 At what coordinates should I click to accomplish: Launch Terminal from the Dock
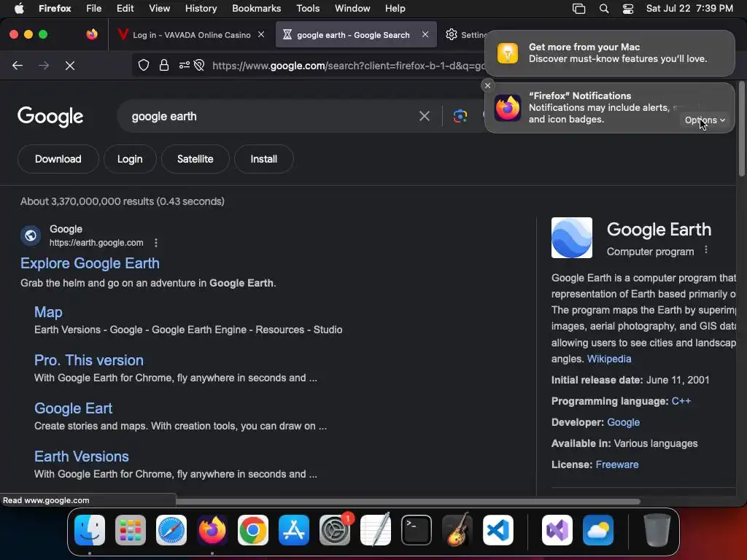417,530
